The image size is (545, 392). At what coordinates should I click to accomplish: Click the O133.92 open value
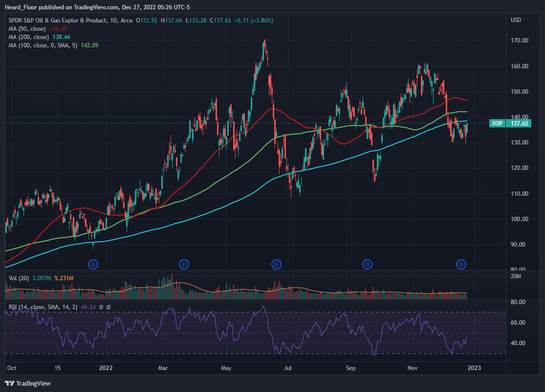[147, 21]
